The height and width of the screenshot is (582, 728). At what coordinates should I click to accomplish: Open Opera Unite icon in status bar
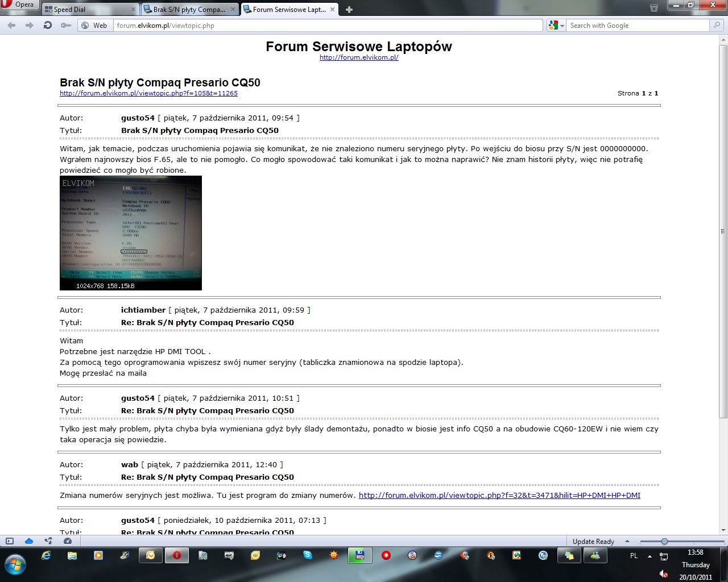48,541
